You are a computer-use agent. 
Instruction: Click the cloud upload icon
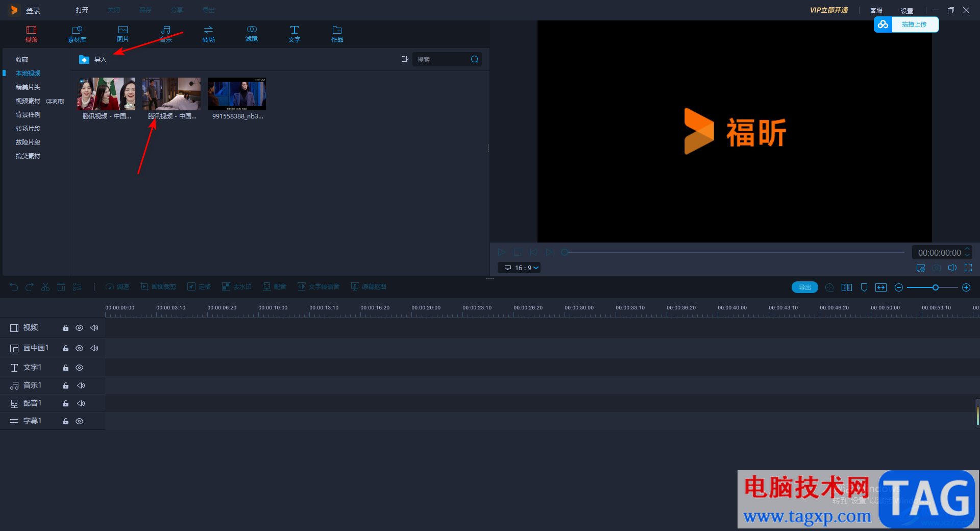(x=883, y=25)
